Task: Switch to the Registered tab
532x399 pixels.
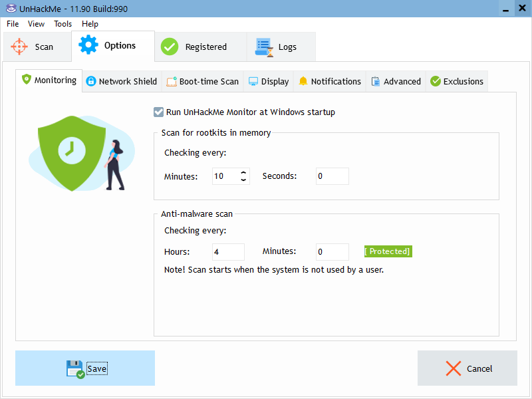Action: tap(201, 47)
